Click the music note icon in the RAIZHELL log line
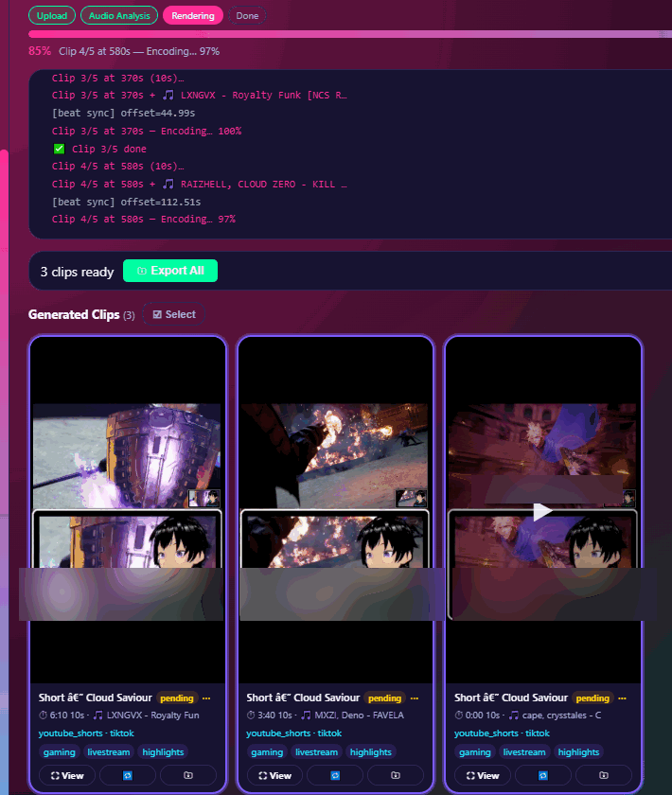The width and height of the screenshot is (672, 795). click(168, 184)
